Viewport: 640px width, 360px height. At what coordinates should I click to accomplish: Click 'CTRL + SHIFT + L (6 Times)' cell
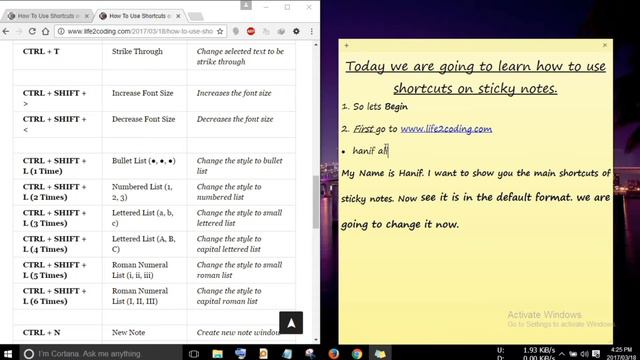(x=58, y=296)
